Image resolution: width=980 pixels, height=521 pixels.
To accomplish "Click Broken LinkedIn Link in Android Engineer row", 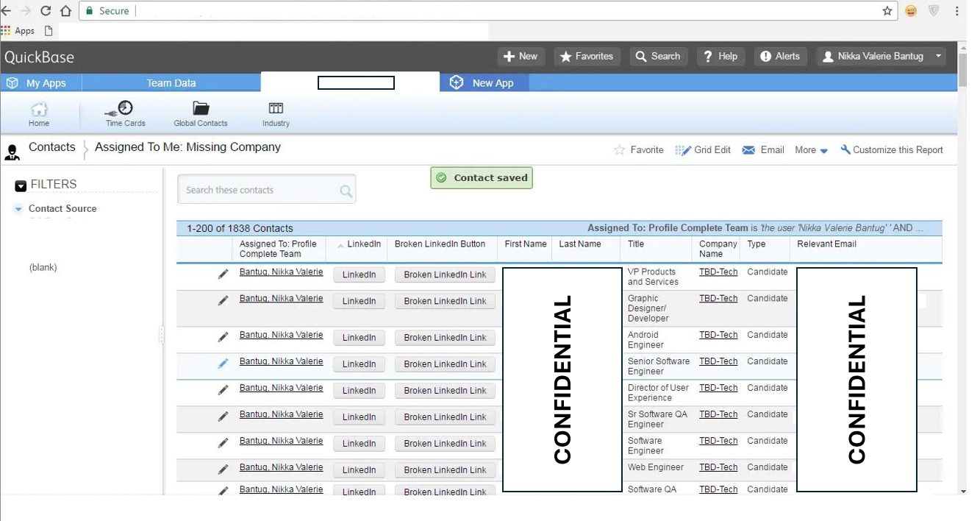I will tap(445, 338).
